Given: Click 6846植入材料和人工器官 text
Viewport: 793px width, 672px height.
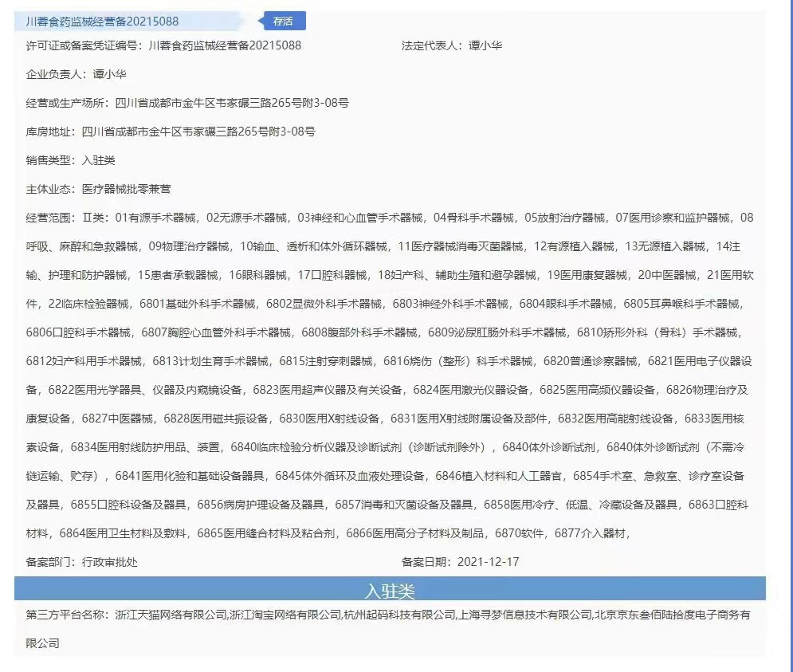Looking at the screenshot, I should pos(499,476).
